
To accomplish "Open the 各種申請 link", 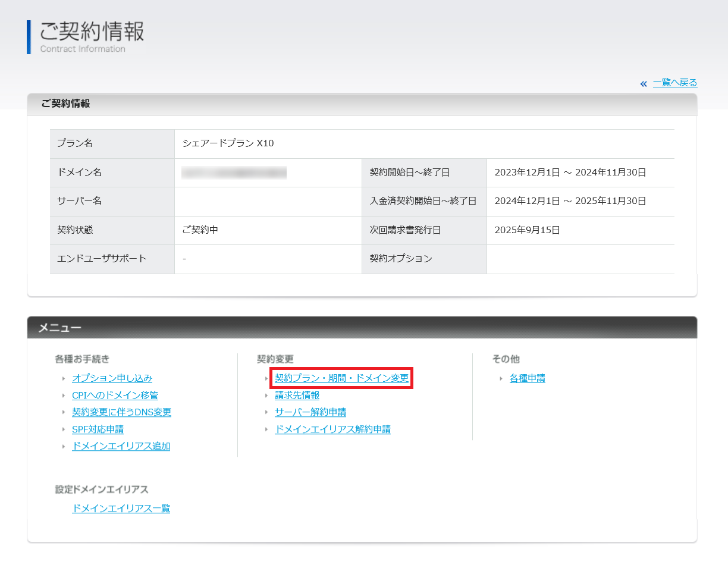I will coord(527,378).
